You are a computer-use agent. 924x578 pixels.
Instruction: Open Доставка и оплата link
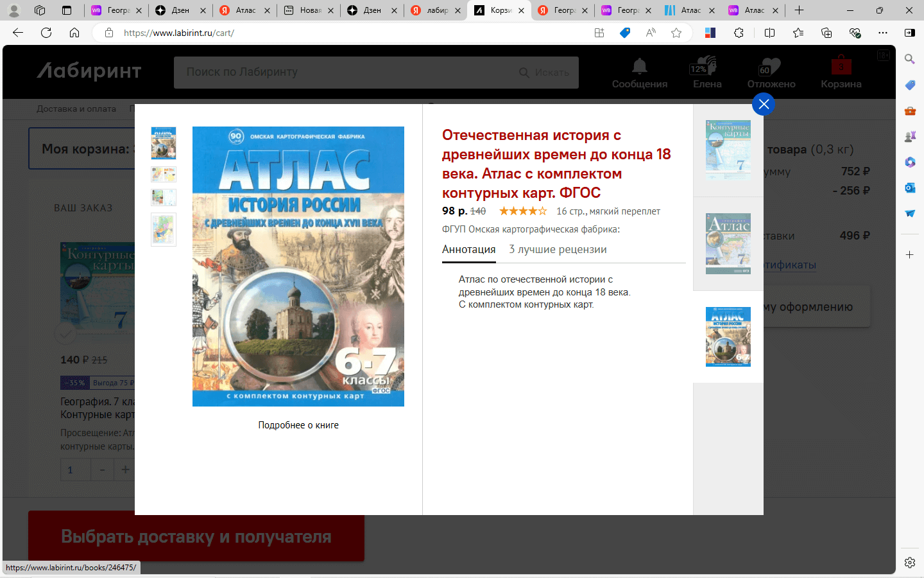click(x=76, y=109)
